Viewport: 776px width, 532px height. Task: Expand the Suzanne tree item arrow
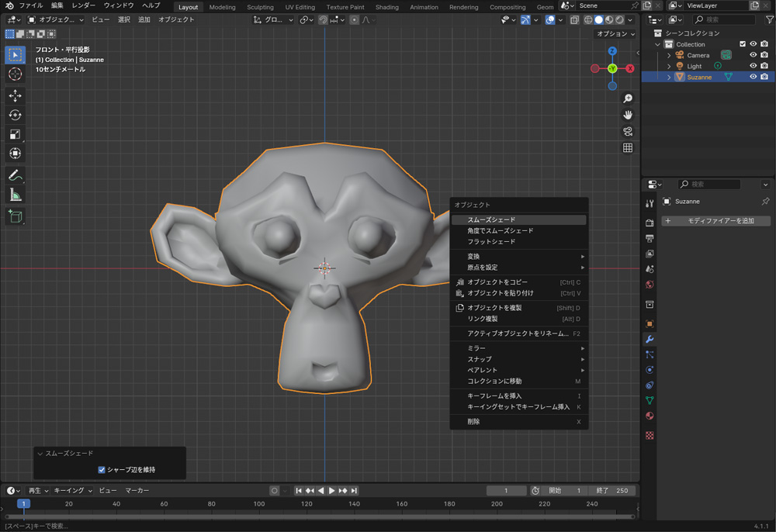tap(669, 77)
